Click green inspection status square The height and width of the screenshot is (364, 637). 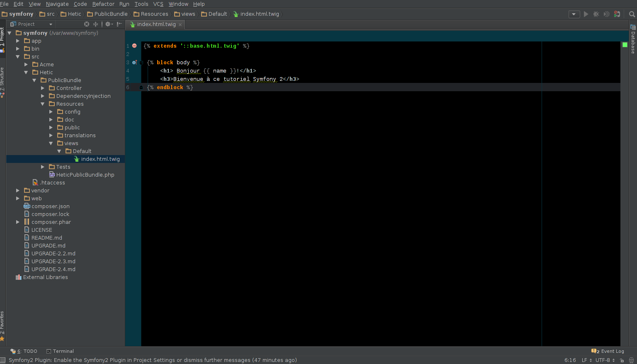(625, 45)
